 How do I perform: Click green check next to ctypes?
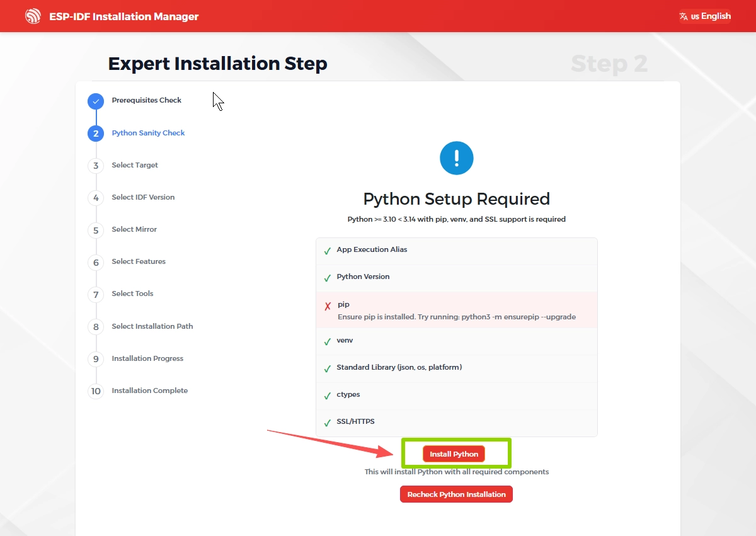pos(328,396)
